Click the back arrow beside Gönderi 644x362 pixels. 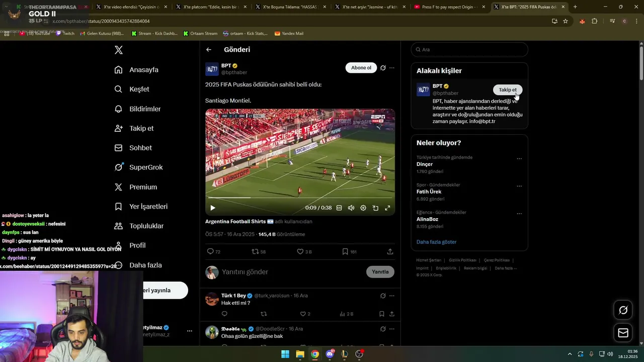tap(209, 50)
